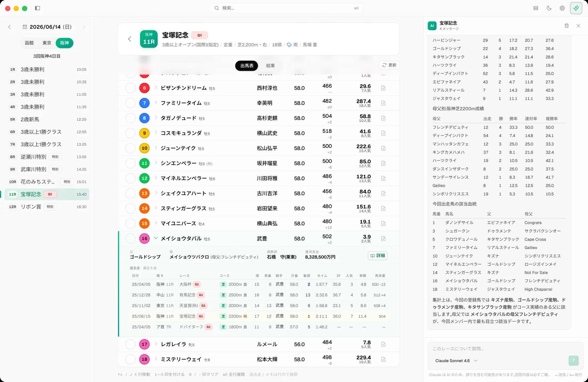Set mark circle for ビザンチンドリーム
The height and width of the screenshot is (382, 588).
130,88
